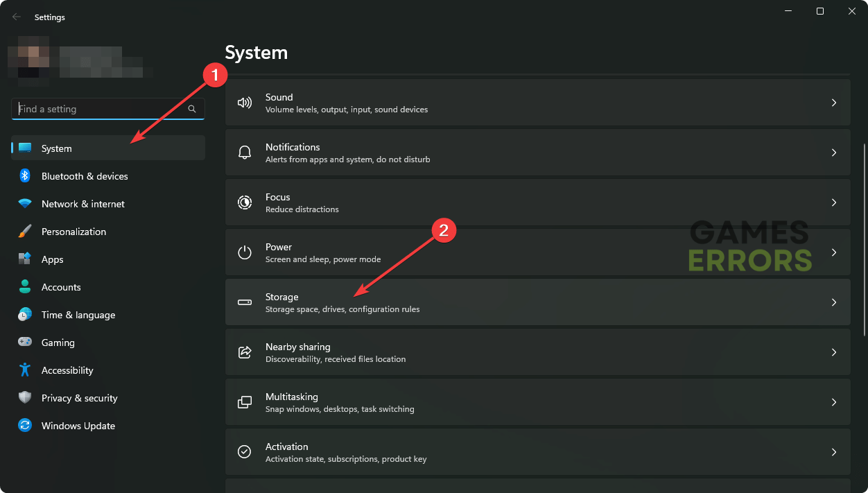This screenshot has width=868, height=493.
Task: Open Storage page using right chevron
Action: pos(834,302)
